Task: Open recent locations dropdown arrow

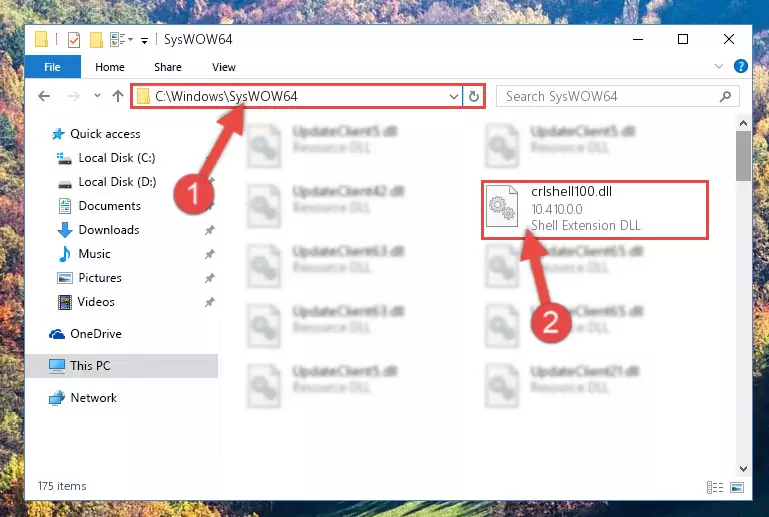Action: [97, 96]
